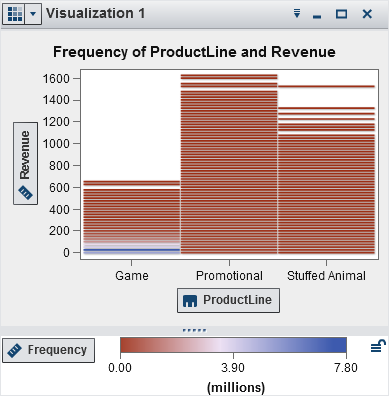This screenshot has height=396, width=389.
Task: Click the Stuffed Animal axis label
Action: click(x=326, y=276)
